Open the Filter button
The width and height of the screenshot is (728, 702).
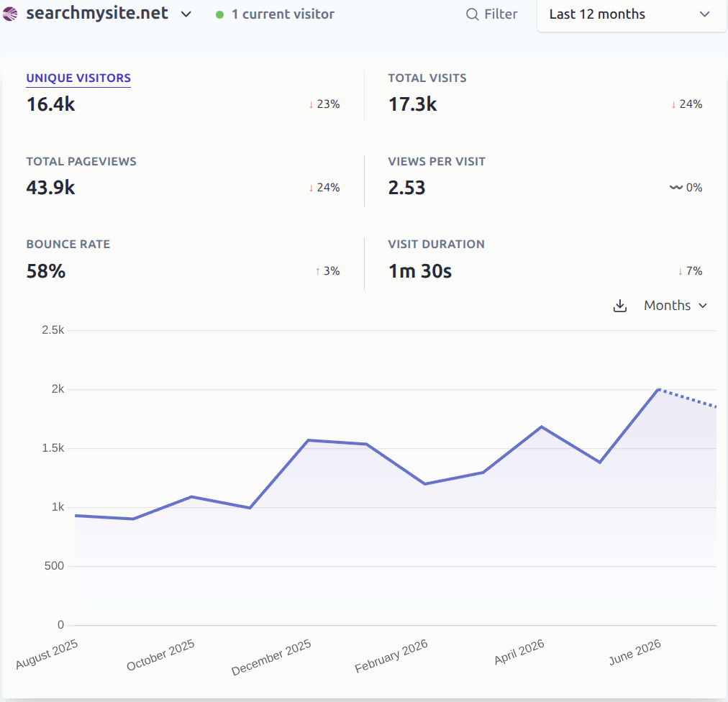(x=491, y=14)
